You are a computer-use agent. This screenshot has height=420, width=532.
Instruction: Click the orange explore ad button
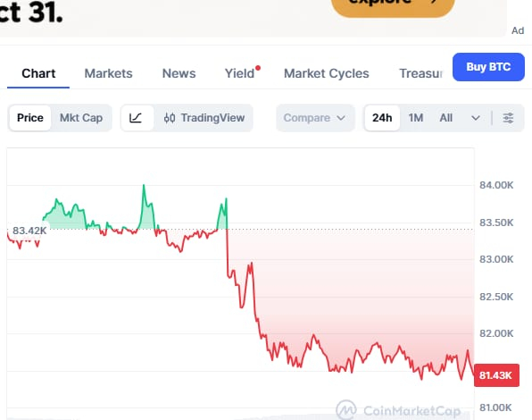click(x=393, y=4)
